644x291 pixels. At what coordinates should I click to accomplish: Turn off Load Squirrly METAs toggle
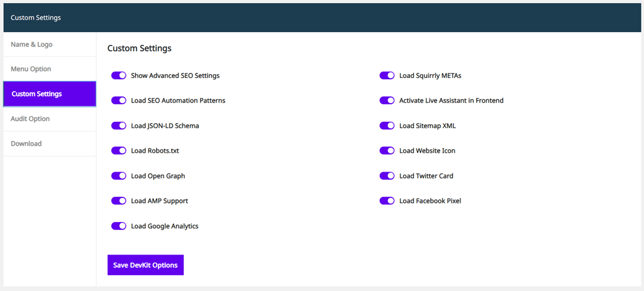click(387, 75)
